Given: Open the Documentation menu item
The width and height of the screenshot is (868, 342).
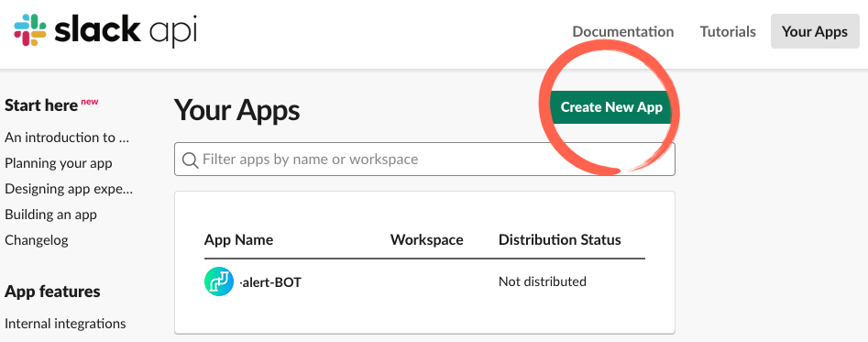Looking at the screenshot, I should [x=622, y=31].
